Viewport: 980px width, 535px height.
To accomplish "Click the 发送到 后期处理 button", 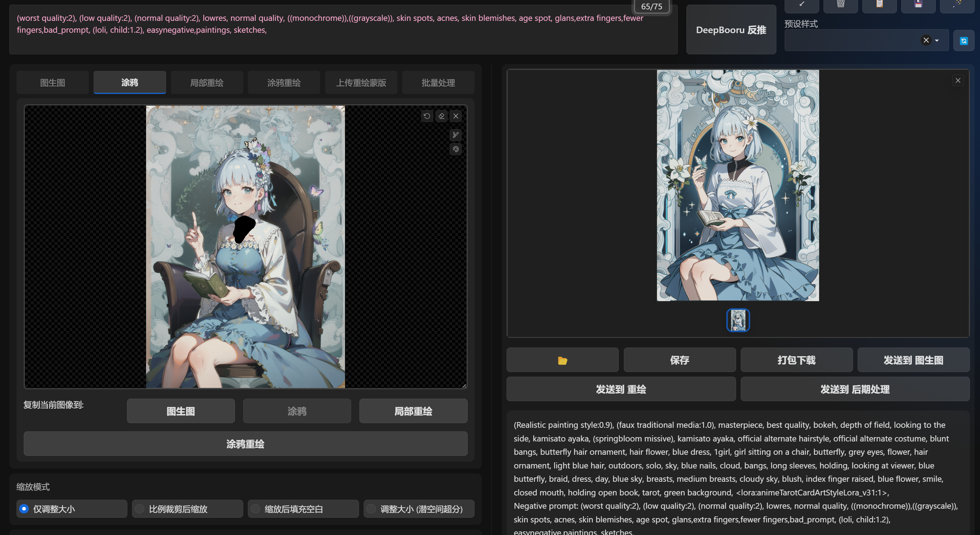I will [855, 389].
